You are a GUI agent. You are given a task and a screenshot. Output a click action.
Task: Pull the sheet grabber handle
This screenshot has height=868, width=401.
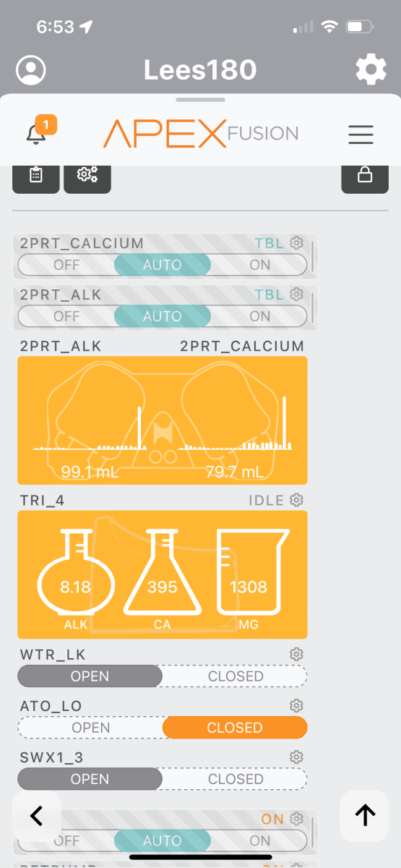pos(200,100)
